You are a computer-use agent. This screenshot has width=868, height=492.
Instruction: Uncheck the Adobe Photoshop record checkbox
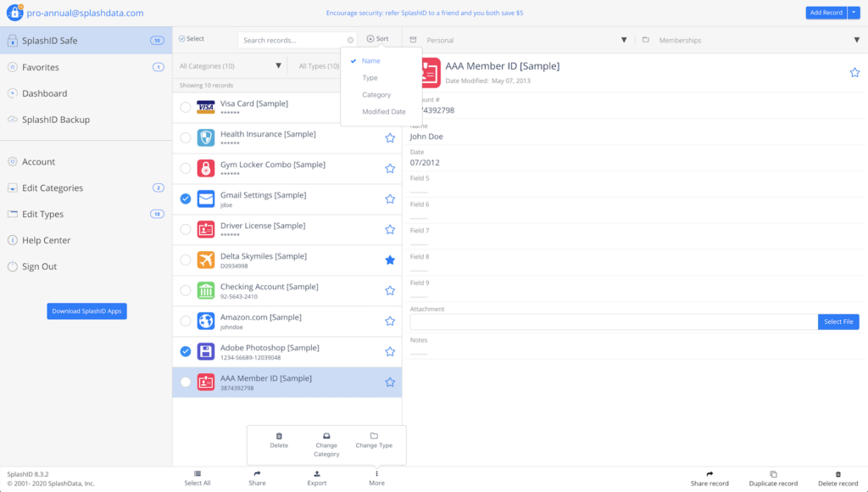[186, 351]
